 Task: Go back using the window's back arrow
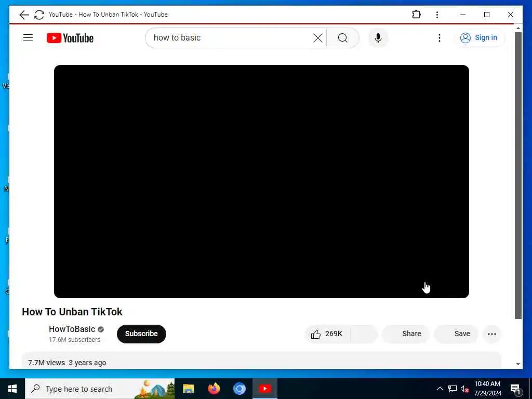point(24,15)
